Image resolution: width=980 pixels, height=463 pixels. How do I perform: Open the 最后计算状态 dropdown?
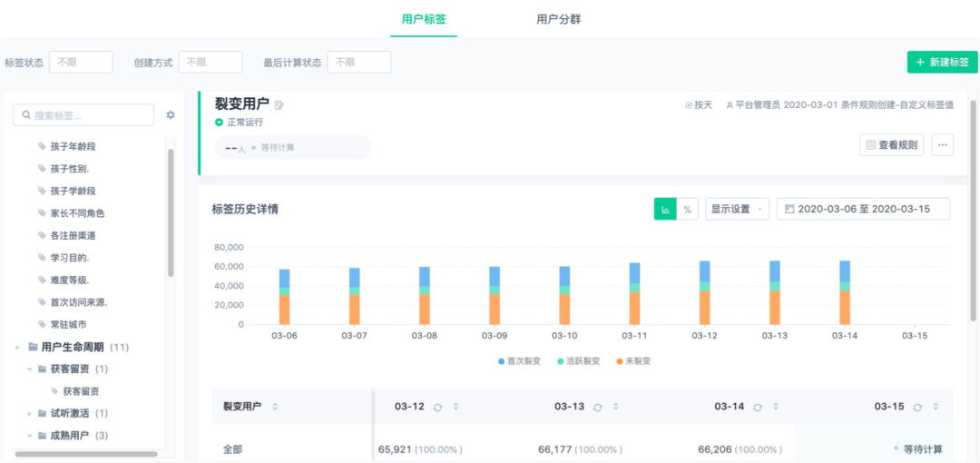point(359,62)
